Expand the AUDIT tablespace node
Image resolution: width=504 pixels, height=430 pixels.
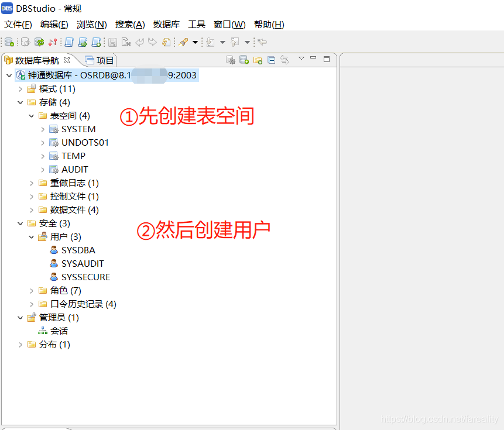pos(43,170)
